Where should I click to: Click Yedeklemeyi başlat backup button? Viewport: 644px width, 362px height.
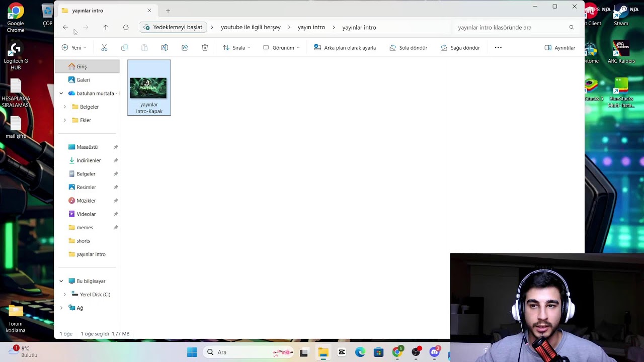173,27
